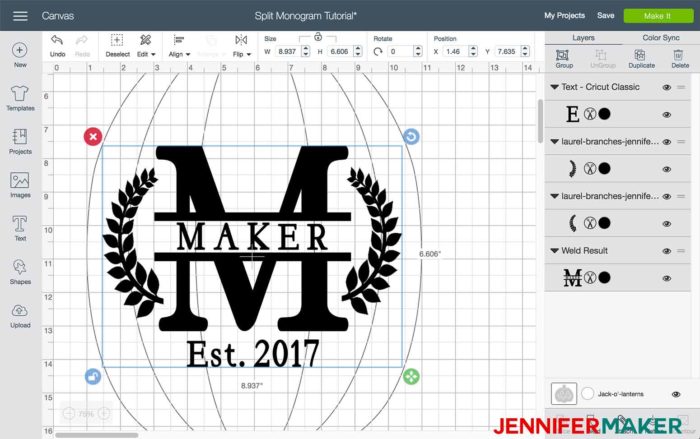Click the Split Monogram Tutorial project title
700x439 pixels.
(305, 16)
